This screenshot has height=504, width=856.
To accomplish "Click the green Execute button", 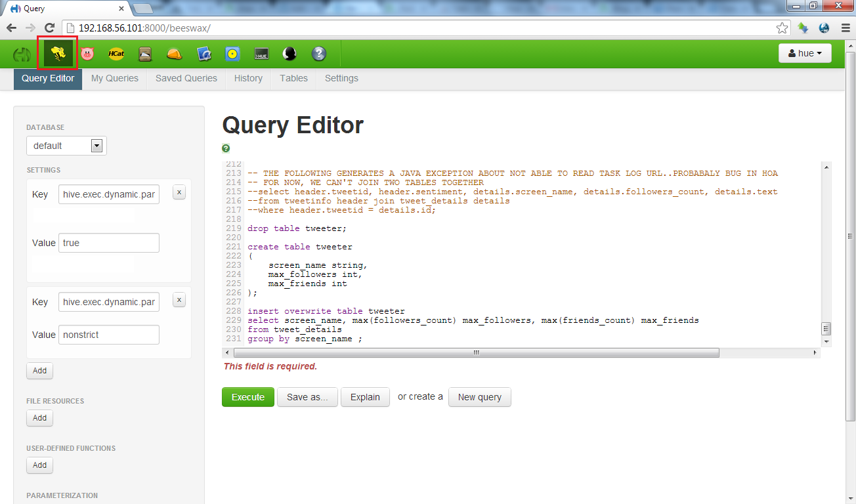I will pos(248,397).
